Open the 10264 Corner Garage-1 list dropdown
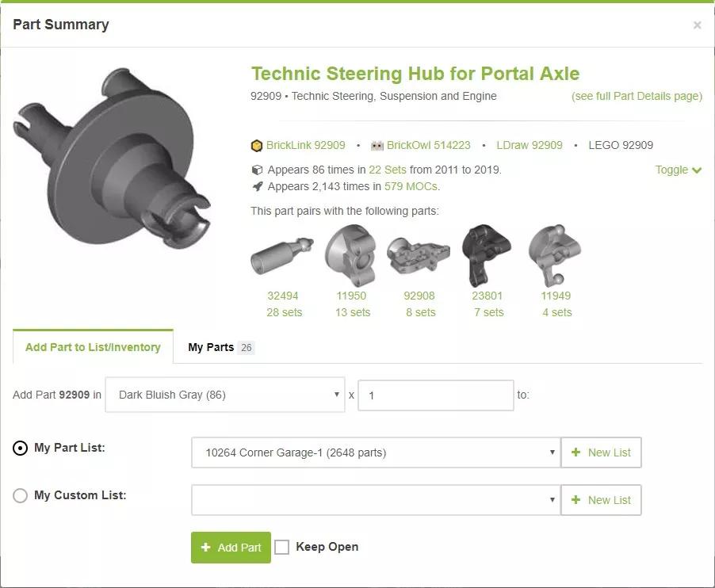 [376, 452]
